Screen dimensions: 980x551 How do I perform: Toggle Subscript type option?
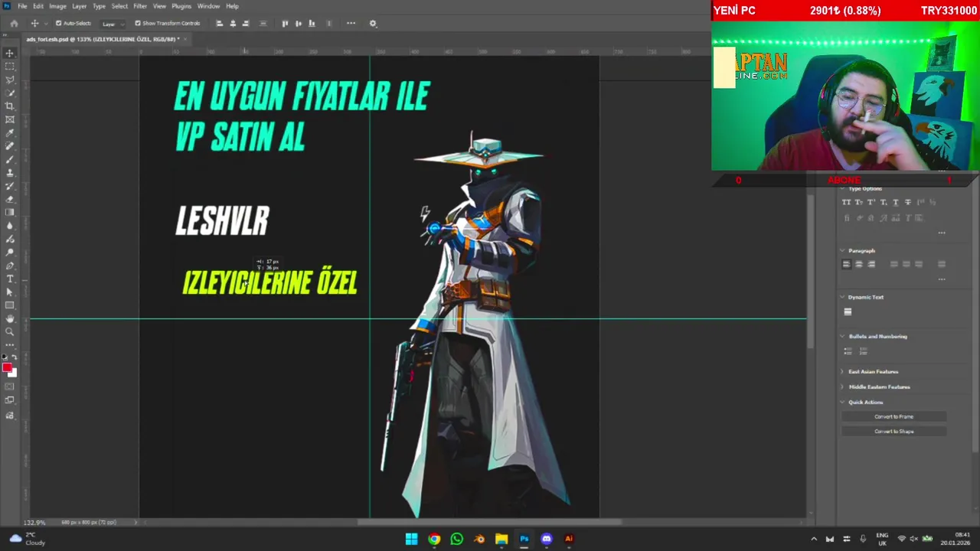click(884, 202)
